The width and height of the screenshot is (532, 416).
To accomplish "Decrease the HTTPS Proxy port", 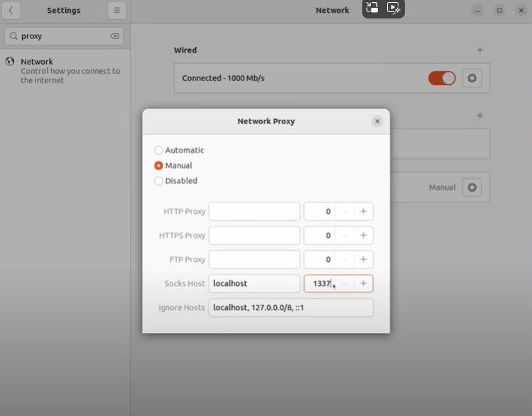I will click(x=344, y=236).
